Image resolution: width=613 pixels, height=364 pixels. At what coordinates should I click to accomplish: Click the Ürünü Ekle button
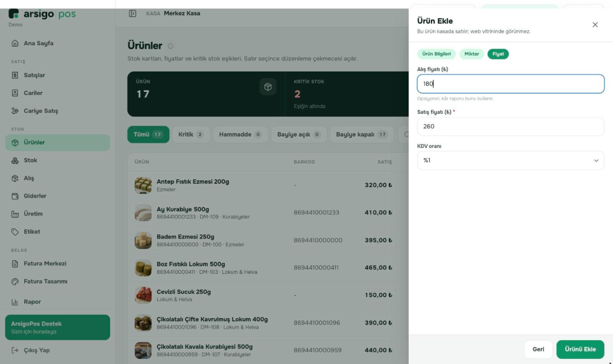coord(580,349)
